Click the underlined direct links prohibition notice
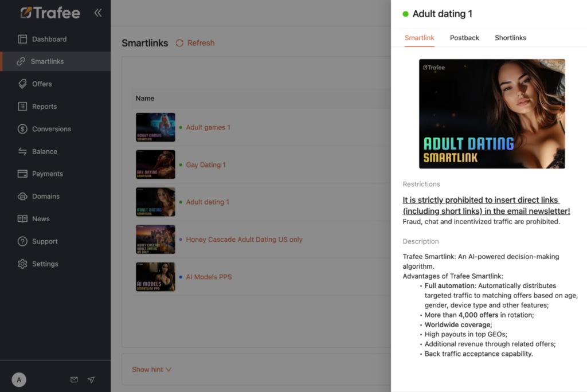This screenshot has height=392, width=587. pyautogui.click(x=486, y=206)
